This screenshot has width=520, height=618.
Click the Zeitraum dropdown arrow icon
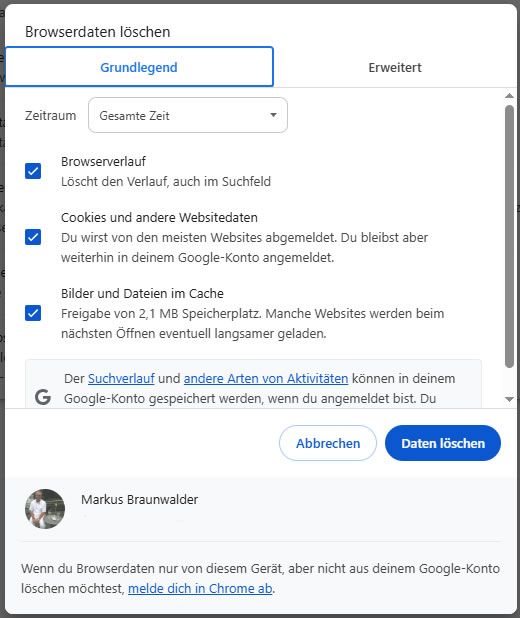273,115
